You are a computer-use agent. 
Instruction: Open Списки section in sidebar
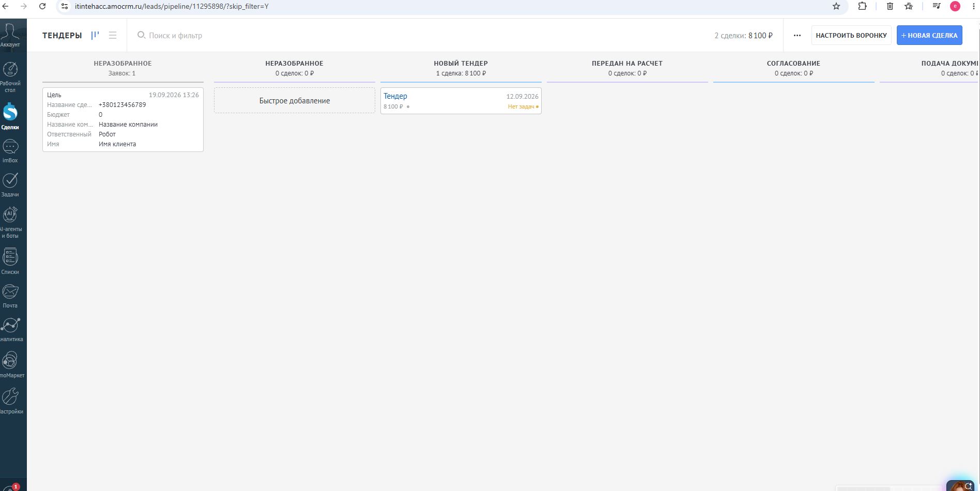pos(10,262)
